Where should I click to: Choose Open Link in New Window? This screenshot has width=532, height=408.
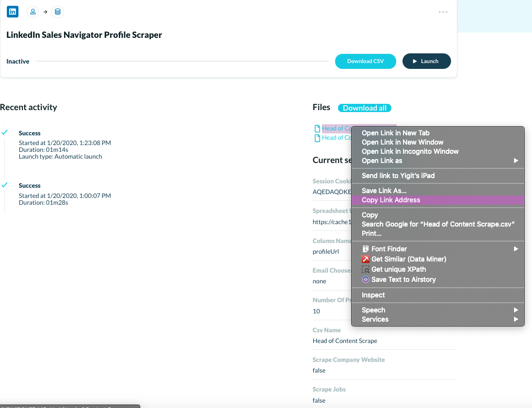[438, 142]
